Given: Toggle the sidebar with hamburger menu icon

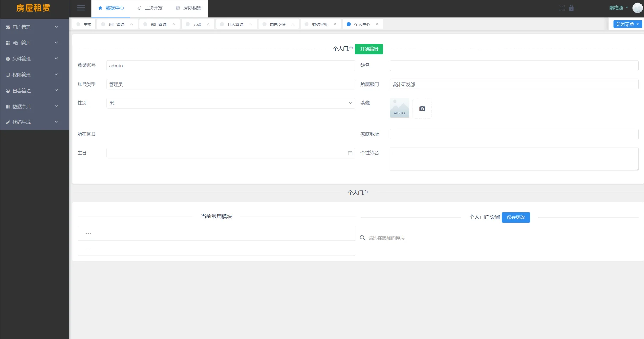Looking at the screenshot, I should [x=81, y=8].
